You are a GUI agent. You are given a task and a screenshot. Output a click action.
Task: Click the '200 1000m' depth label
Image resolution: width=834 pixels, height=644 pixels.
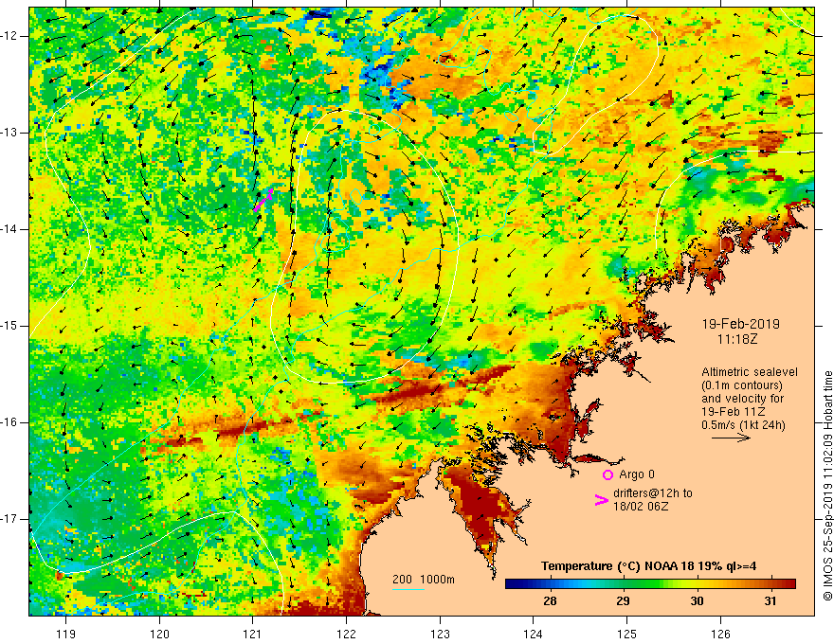424,580
